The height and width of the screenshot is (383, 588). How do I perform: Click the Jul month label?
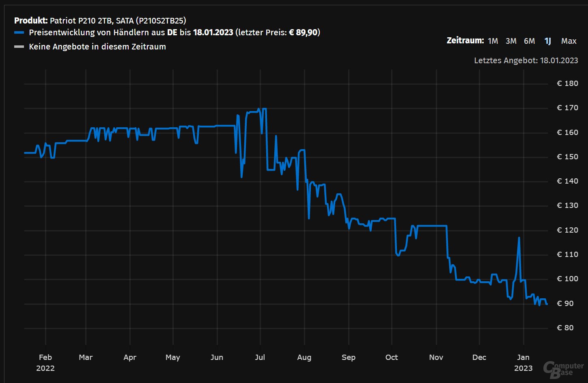pos(260,357)
